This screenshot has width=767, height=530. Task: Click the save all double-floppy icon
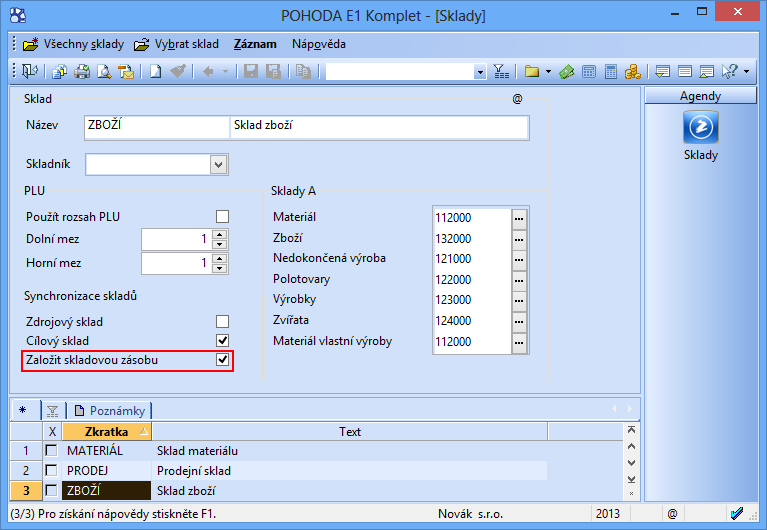pos(273,72)
